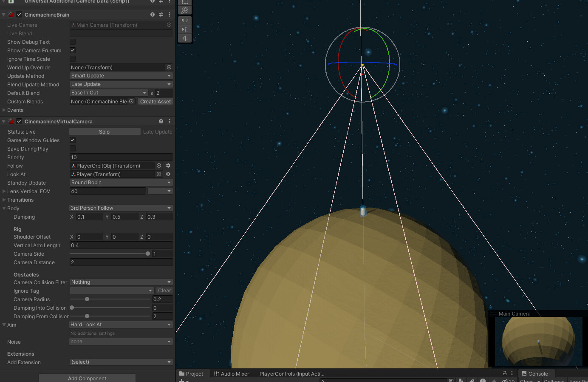This screenshot has width=588, height=382.
Task: Click the Solo button
Action: 105,131
